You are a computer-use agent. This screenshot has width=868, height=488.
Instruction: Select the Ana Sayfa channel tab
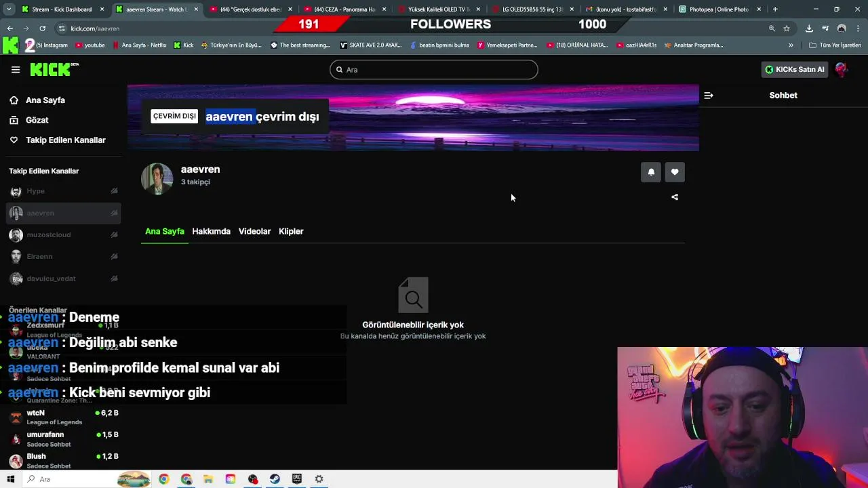click(165, 231)
